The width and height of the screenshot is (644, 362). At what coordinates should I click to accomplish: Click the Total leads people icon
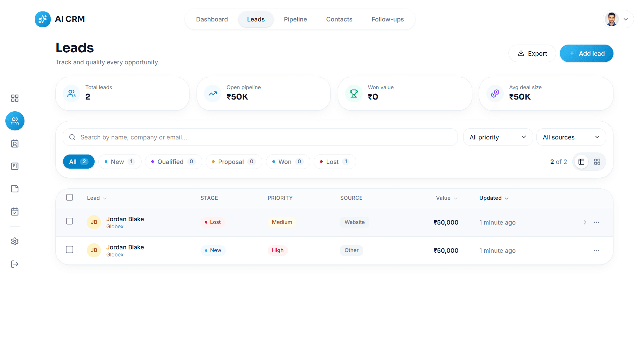click(71, 94)
